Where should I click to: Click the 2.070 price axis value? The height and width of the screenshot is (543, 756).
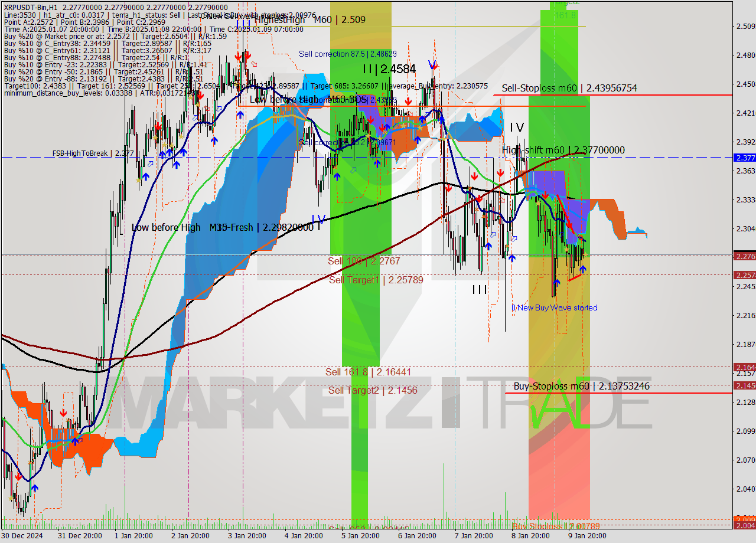745,460
